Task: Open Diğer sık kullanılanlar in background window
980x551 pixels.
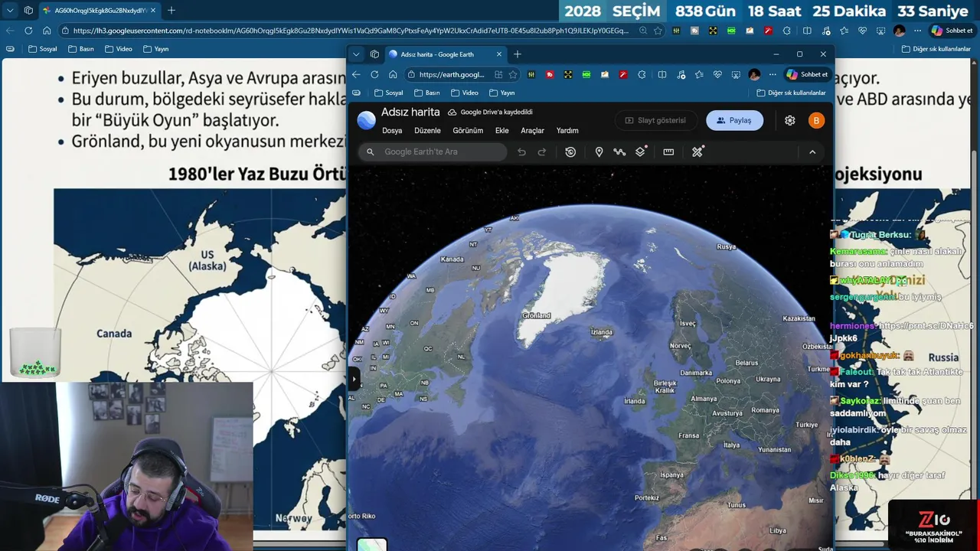Action: [935, 49]
